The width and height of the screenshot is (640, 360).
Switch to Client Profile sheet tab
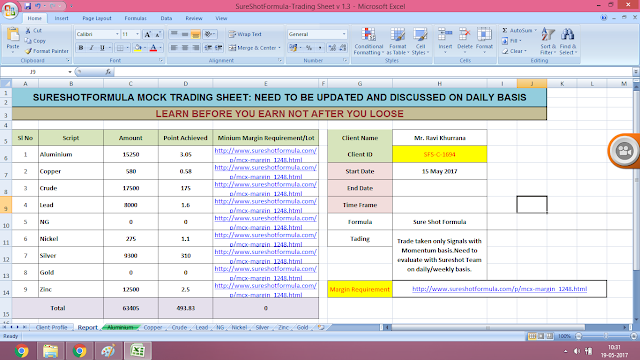pos(51,327)
